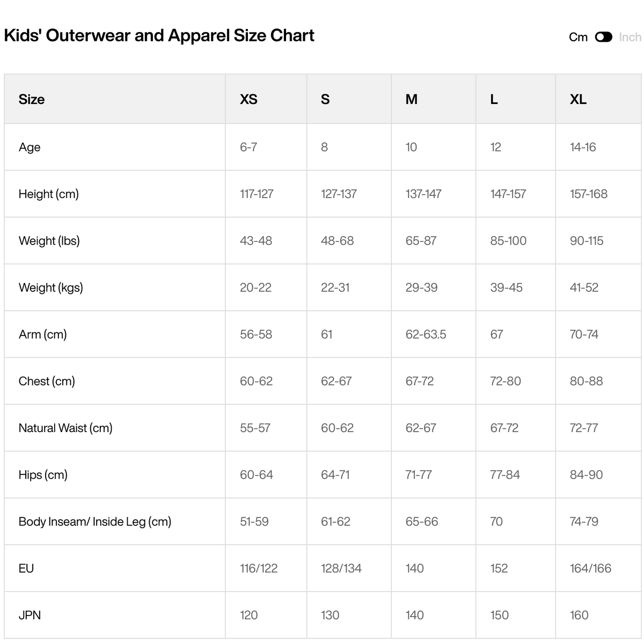Click the XL size column header
The width and height of the screenshot is (644, 644).
(578, 99)
